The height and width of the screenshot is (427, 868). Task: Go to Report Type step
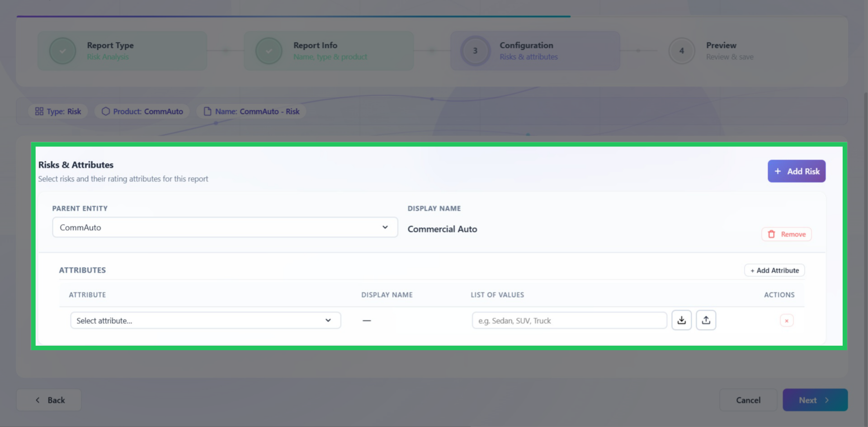pos(122,51)
